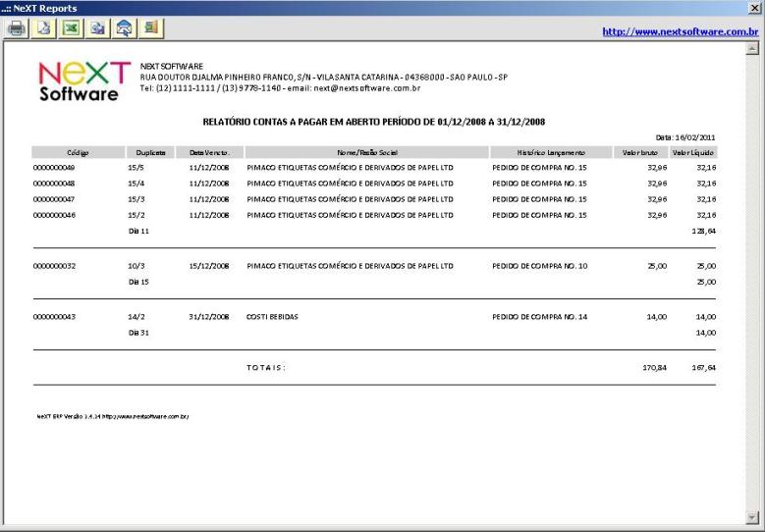Click due date 31/12/2008
765x532 pixels.
tap(209, 317)
